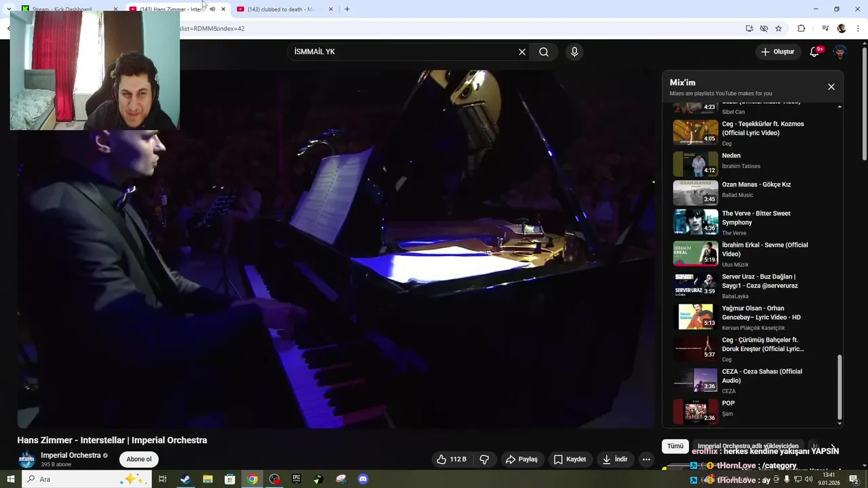868x488 pixels.
Task: Select the Tümü filter chip
Action: tap(675, 446)
